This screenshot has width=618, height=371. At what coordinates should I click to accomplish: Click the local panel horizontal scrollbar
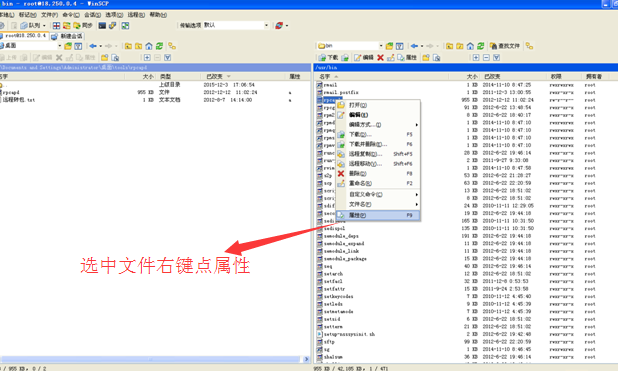coord(150,359)
